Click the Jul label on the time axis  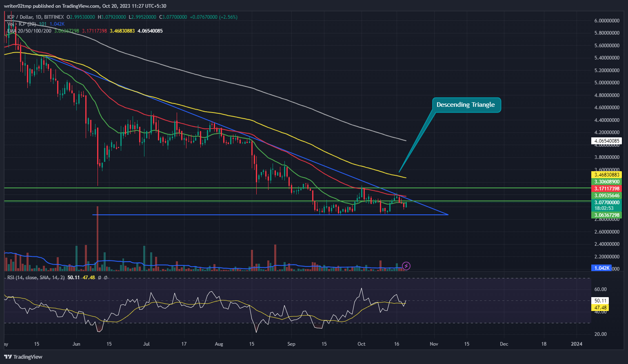point(146,344)
